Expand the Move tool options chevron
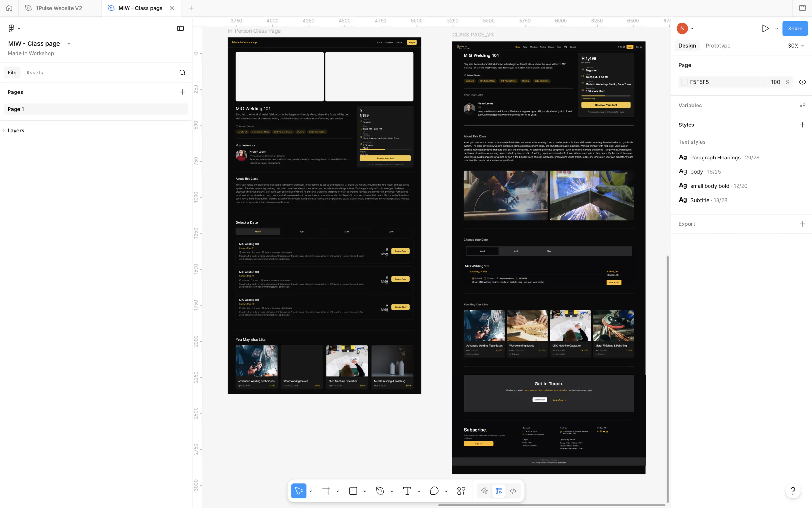Image resolution: width=812 pixels, height=508 pixels. coord(311,491)
